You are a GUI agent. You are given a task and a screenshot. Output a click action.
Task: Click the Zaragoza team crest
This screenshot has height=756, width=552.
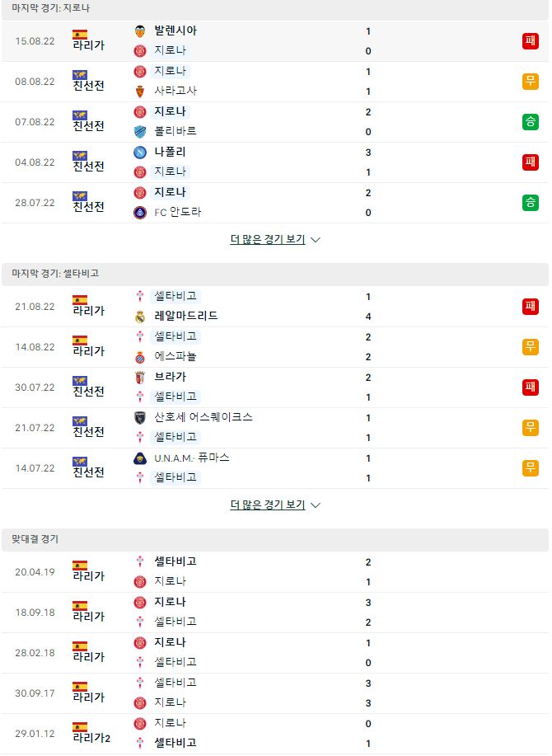[140, 92]
